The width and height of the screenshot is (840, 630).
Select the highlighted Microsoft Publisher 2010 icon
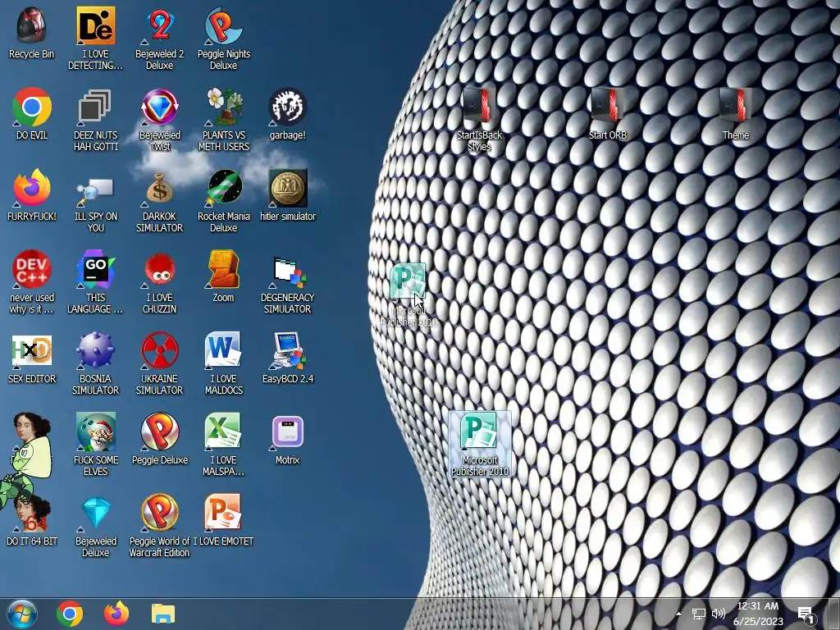point(479,444)
